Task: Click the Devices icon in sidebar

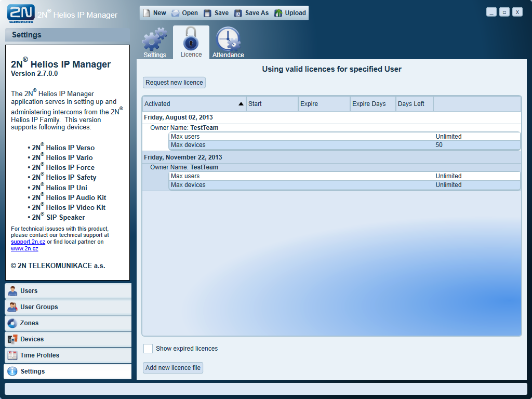Action: (12, 339)
